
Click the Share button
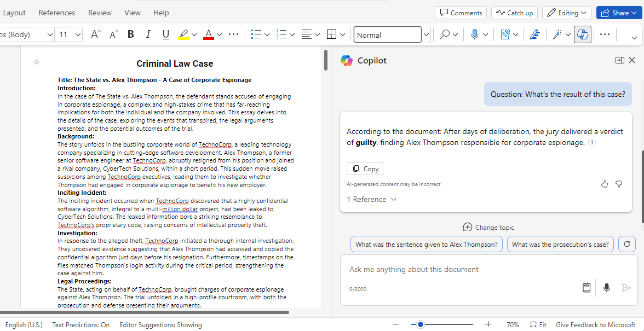(x=620, y=13)
